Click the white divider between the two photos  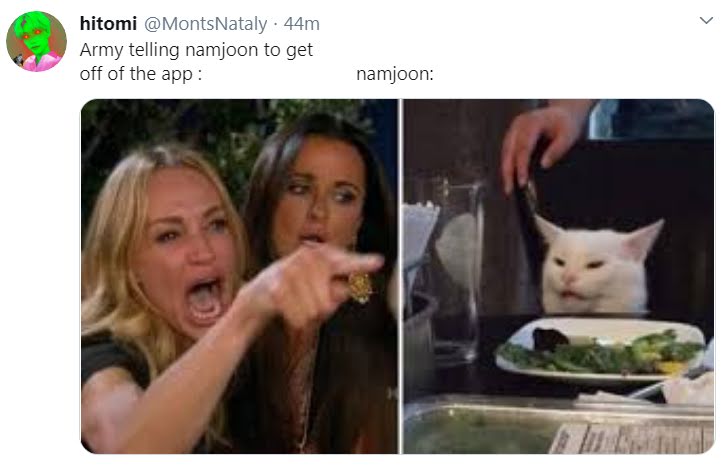(x=401, y=276)
